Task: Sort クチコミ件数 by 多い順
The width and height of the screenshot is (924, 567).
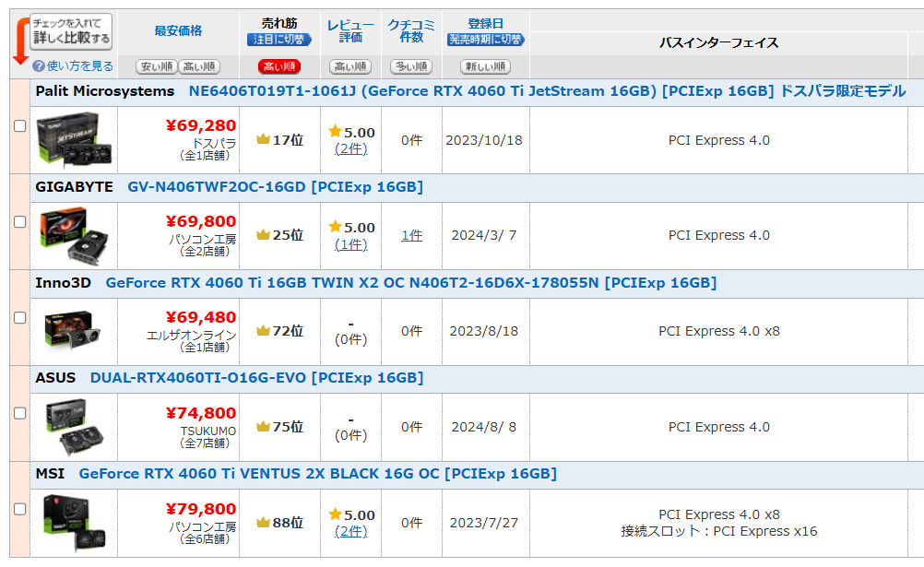Action: click(x=411, y=66)
